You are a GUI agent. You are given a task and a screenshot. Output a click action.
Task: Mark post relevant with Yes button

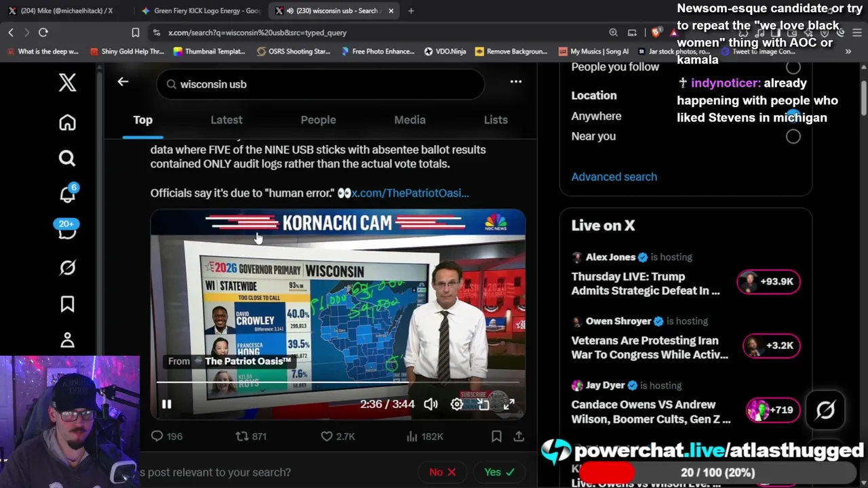click(499, 472)
